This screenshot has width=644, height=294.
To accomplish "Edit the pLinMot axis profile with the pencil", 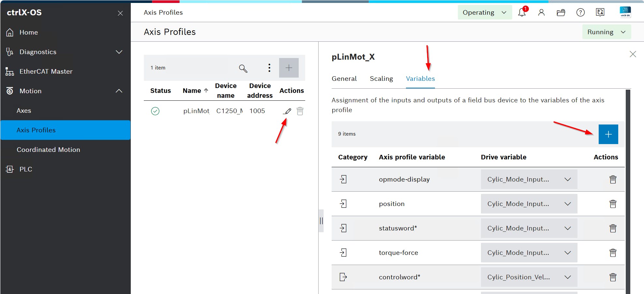I will [x=287, y=111].
